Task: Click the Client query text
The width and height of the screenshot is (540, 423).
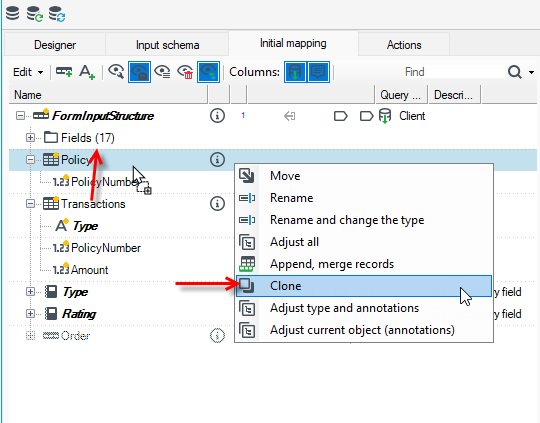Action: (412, 116)
